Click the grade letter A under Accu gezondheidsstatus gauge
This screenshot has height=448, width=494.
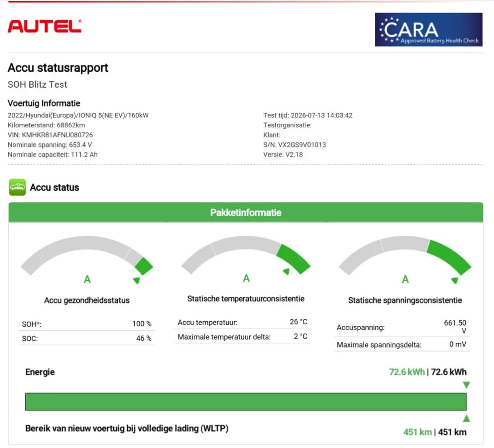click(87, 279)
